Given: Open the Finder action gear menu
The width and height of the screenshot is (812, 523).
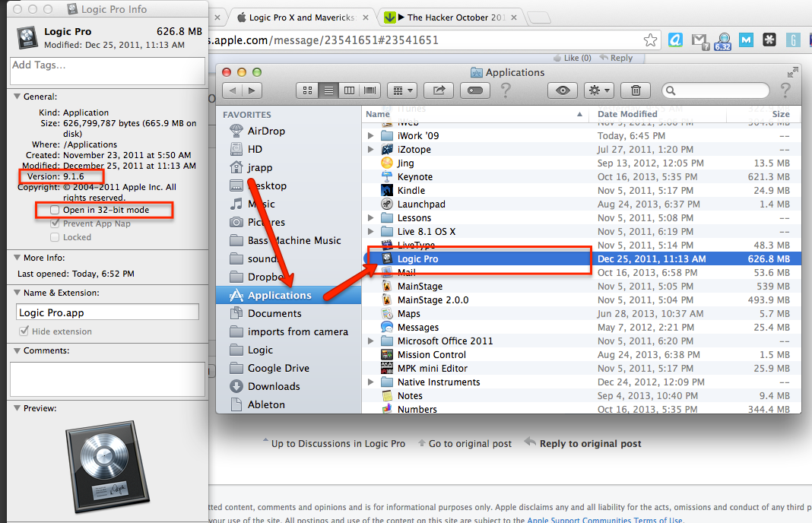Looking at the screenshot, I should coord(599,90).
